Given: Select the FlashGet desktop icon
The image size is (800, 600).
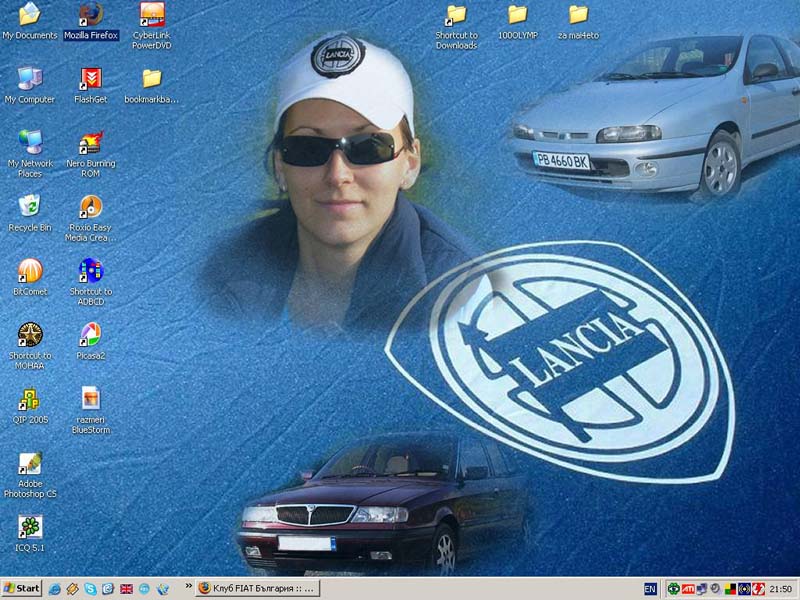Looking at the screenshot, I should click(90, 78).
